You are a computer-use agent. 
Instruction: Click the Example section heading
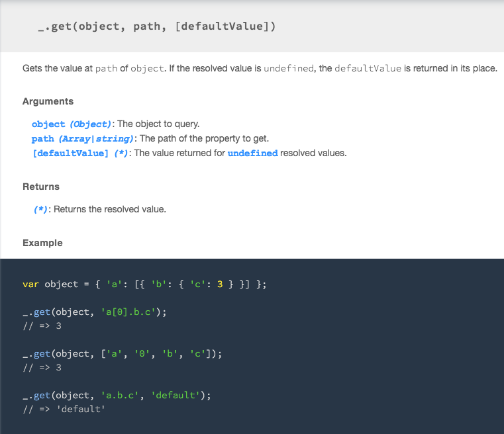(x=43, y=243)
